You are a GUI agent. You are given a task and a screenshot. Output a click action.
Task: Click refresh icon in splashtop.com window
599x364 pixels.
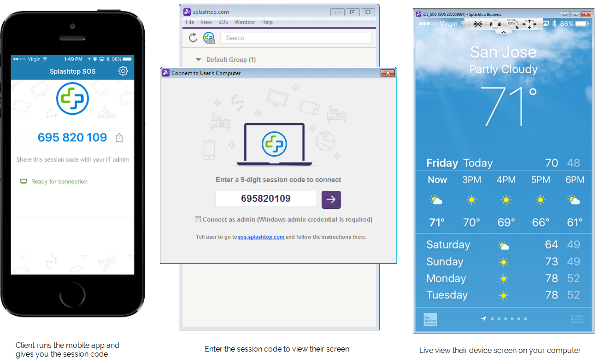(193, 38)
